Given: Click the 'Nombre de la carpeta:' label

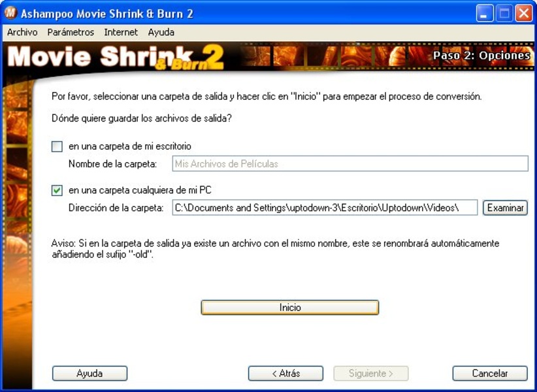Looking at the screenshot, I should pyautogui.click(x=112, y=164).
